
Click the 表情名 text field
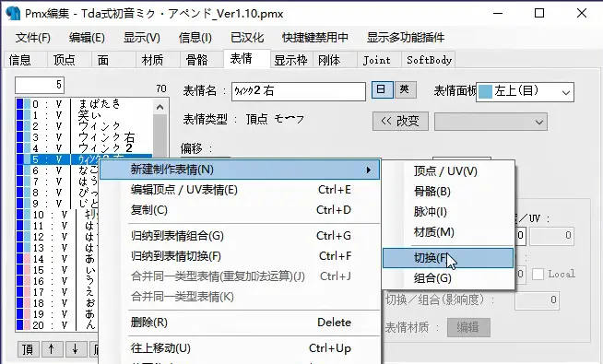click(299, 91)
